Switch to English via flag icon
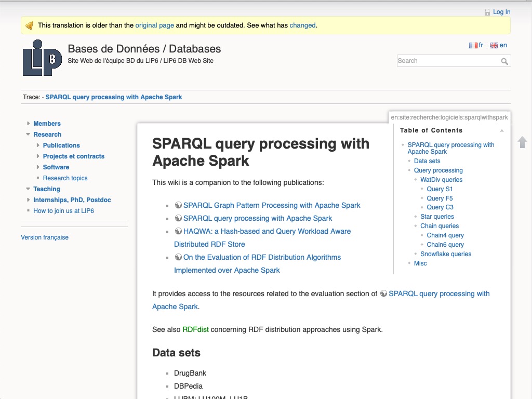532x399 pixels. (494, 45)
